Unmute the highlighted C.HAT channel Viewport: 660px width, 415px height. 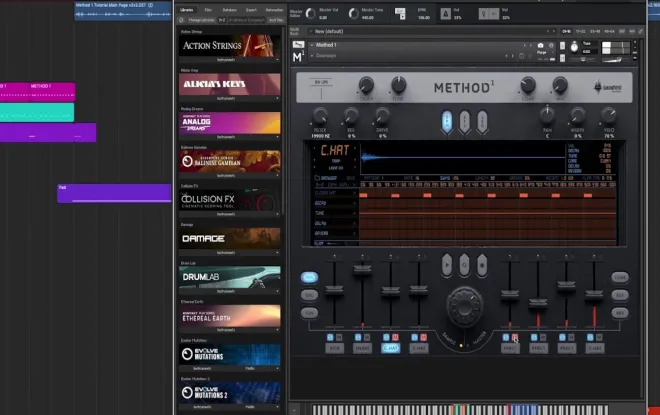coord(395,337)
